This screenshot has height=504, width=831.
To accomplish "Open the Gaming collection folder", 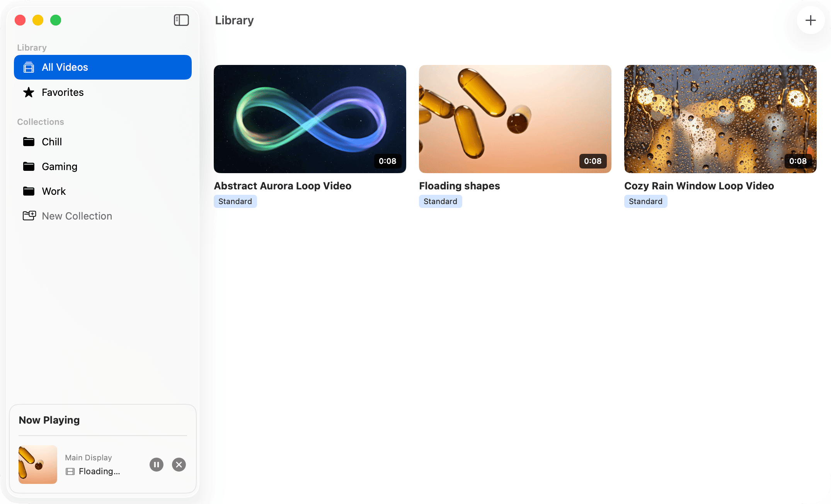I will (x=60, y=166).
